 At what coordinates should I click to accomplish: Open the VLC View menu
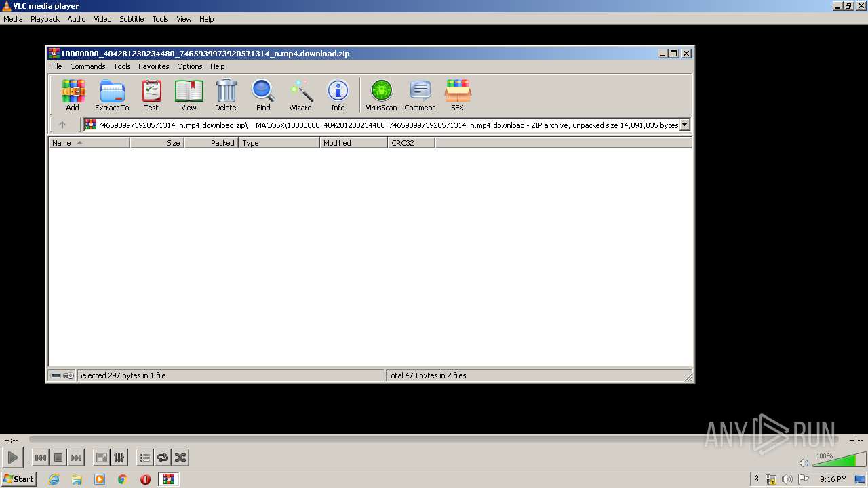coord(184,19)
